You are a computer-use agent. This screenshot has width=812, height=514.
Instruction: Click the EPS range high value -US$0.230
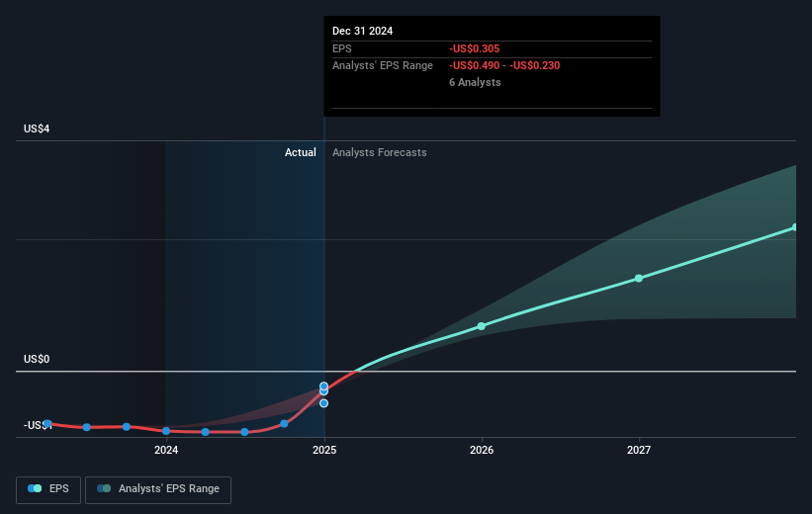pyautogui.click(x=534, y=66)
